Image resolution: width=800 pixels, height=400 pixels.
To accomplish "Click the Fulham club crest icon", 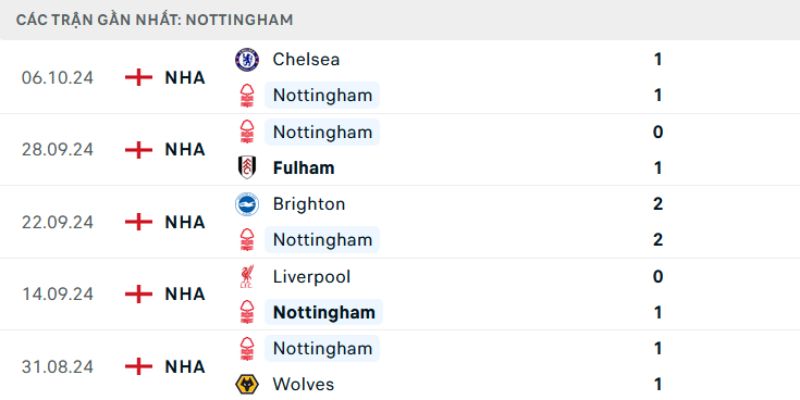I will click(246, 168).
